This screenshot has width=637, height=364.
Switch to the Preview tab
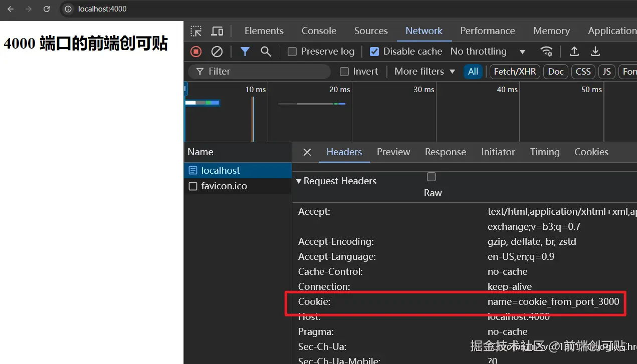click(393, 152)
